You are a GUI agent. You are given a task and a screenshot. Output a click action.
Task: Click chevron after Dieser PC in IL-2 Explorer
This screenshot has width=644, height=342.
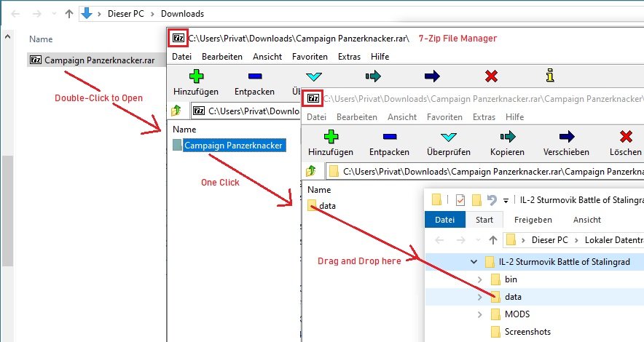(x=576, y=240)
